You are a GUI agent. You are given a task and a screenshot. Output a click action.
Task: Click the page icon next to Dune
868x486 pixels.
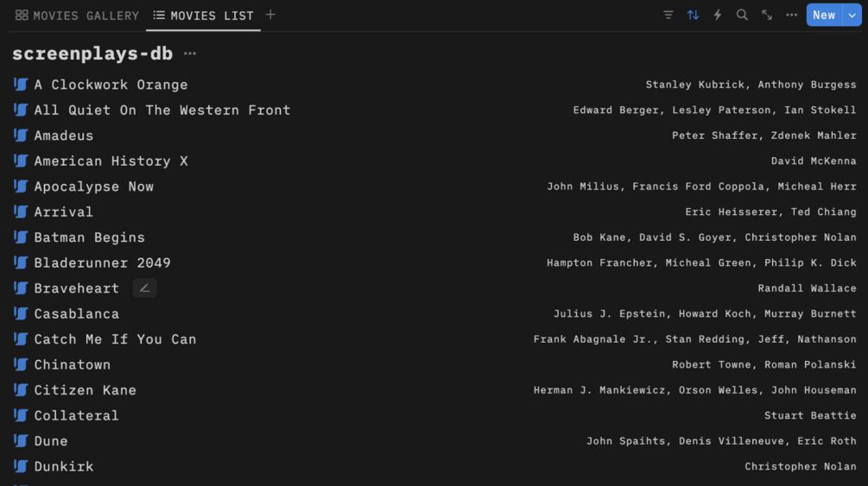point(21,441)
